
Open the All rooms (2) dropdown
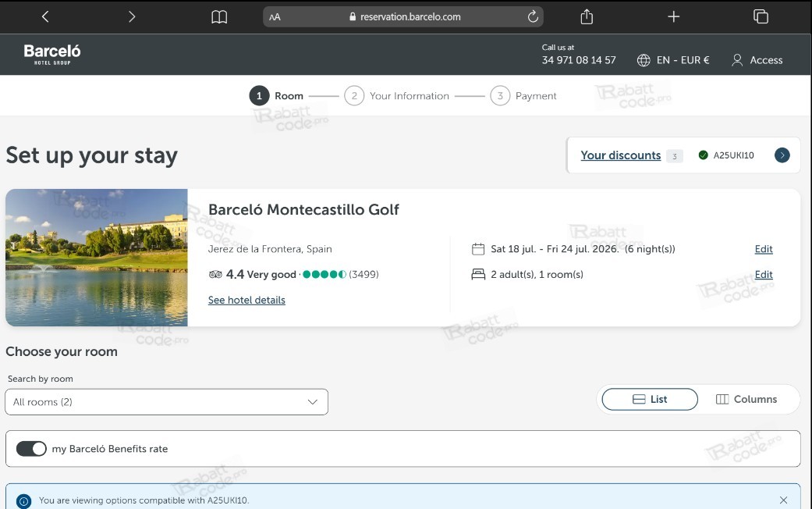pos(166,402)
